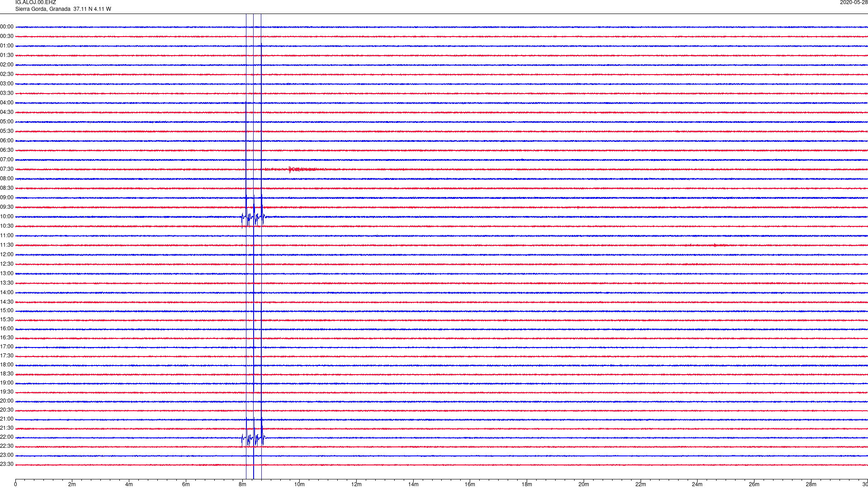The image size is (868, 488).
Task: Click the 16m time axis tick label
Action: click(470, 484)
